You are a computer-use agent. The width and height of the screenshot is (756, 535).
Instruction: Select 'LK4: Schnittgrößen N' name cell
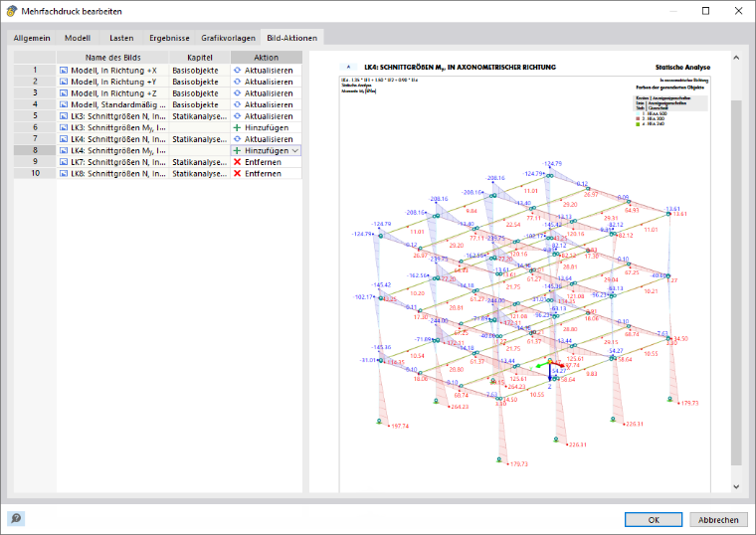tap(113, 139)
